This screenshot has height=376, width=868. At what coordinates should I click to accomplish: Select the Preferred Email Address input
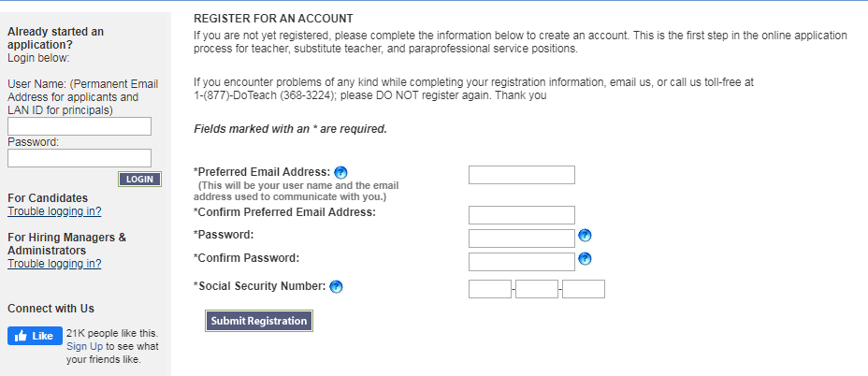pos(522,174)
